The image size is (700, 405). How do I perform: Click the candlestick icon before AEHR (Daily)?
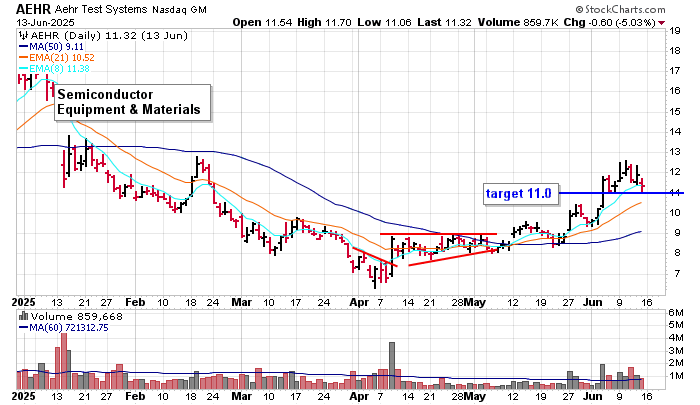[23, 36]
